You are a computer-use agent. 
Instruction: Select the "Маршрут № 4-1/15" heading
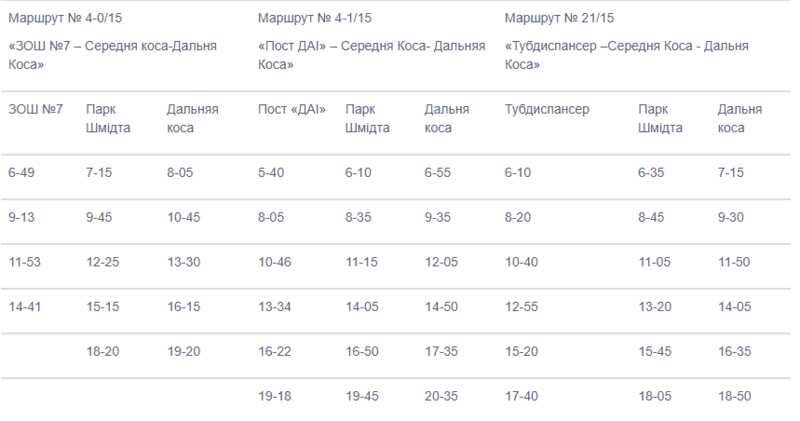click(x=314, y=18)
